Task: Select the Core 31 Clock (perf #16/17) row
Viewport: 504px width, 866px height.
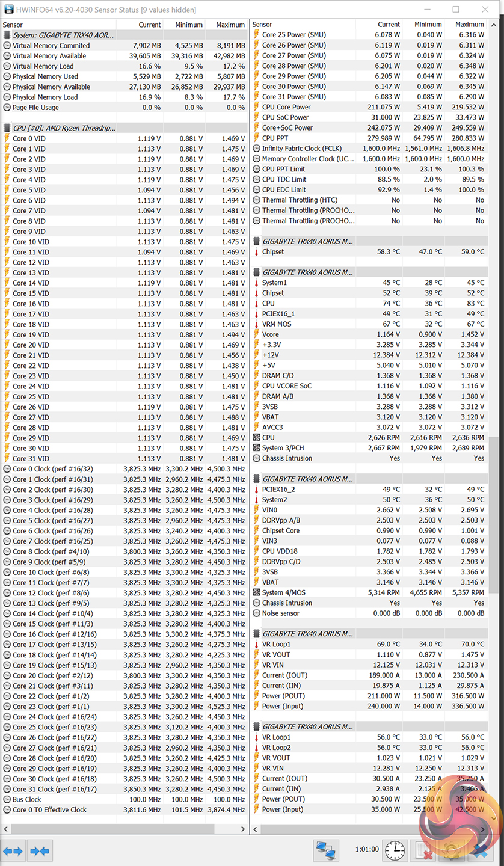Action: (x=124, y=789)
